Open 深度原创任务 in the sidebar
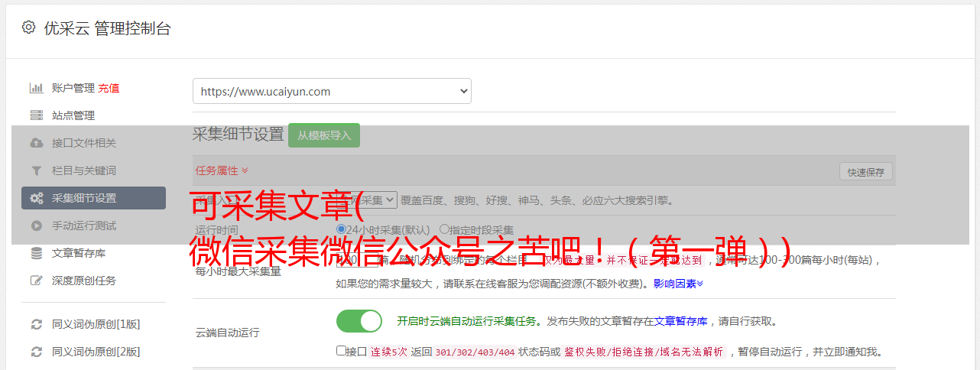Screen dimensions: 980x370 [84, 281]
